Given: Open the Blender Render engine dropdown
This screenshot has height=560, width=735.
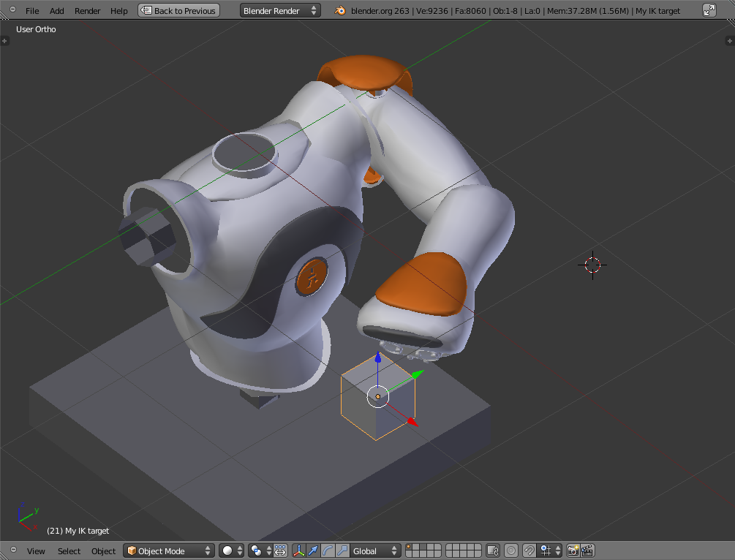Looking at the screenshot, I should pyautogui.click(x=280, y=10).
